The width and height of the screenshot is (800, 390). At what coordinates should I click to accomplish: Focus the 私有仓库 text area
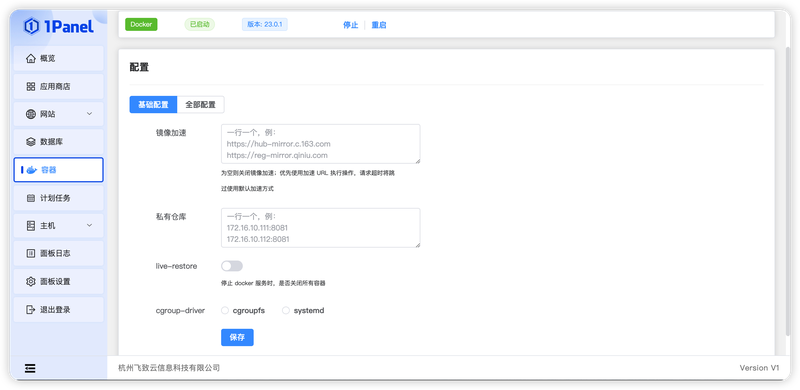[x=320, y=228]
